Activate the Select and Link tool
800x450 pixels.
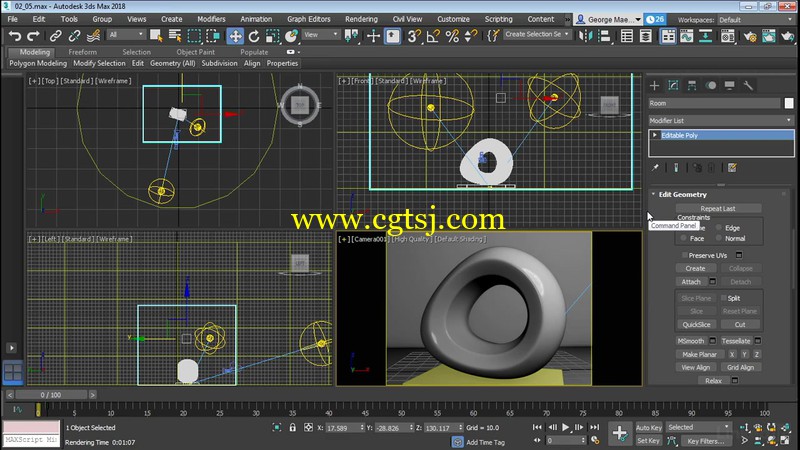point(55,36)
